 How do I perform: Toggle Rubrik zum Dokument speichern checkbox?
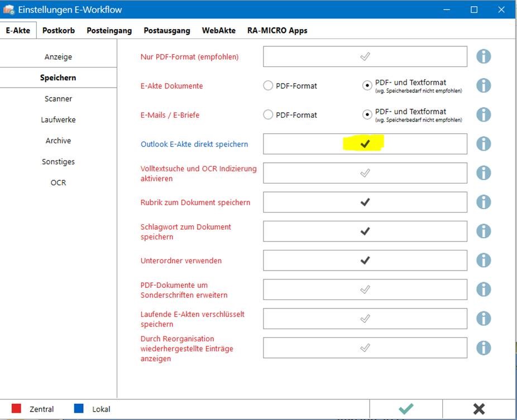[365, 202]
